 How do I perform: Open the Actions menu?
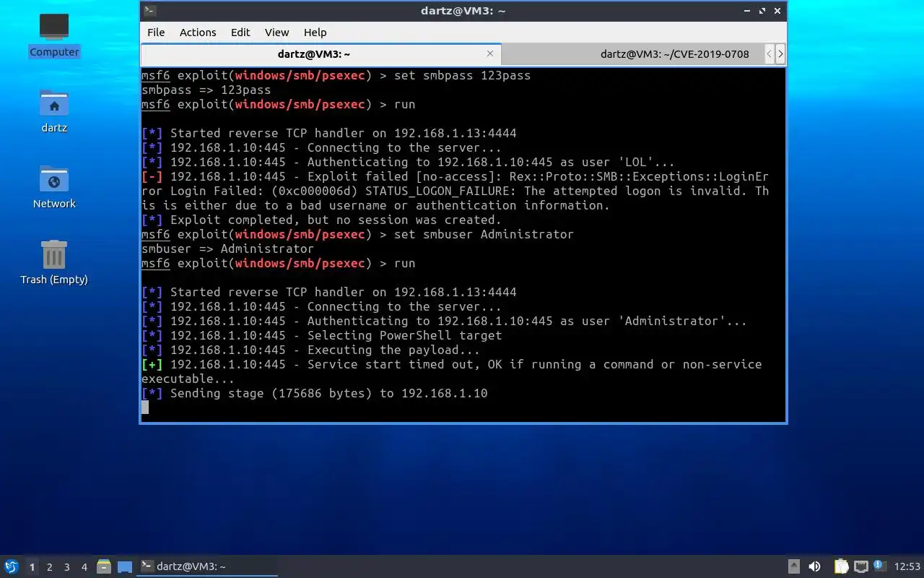[198, 33]
